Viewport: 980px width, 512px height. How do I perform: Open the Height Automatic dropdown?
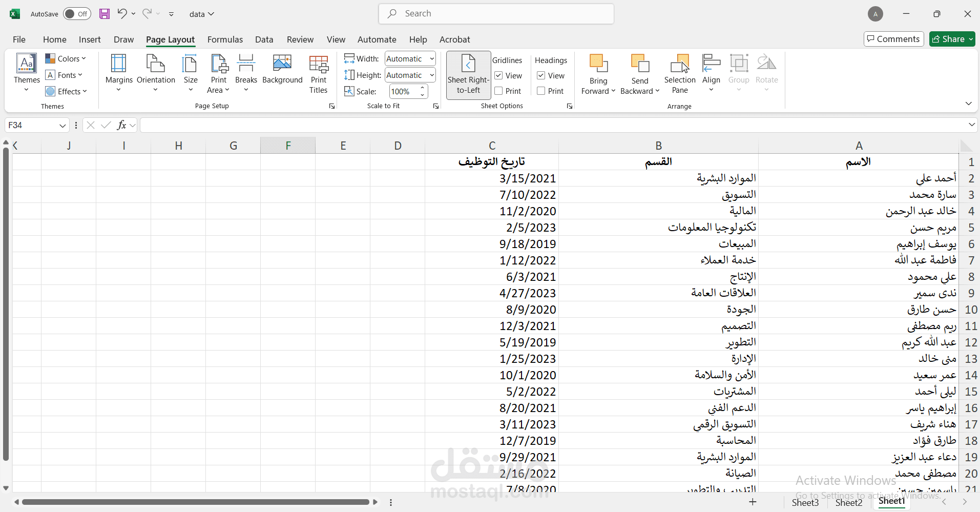(x=432, y=75)
